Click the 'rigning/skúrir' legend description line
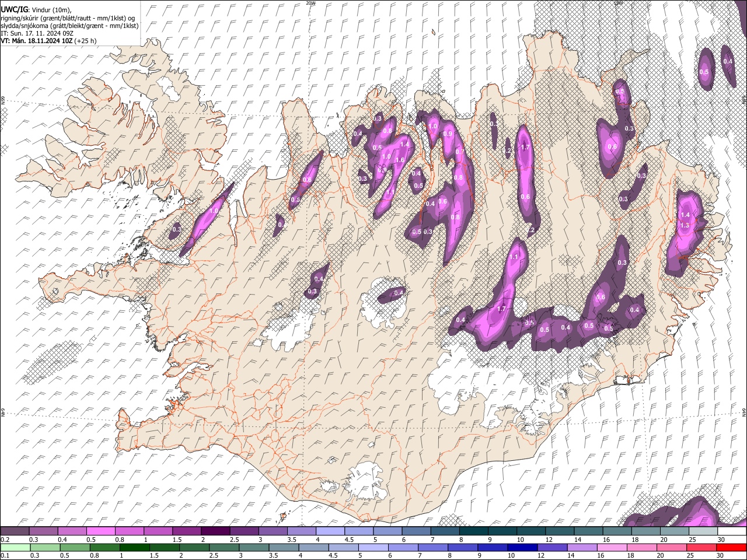 click(68, 17)
